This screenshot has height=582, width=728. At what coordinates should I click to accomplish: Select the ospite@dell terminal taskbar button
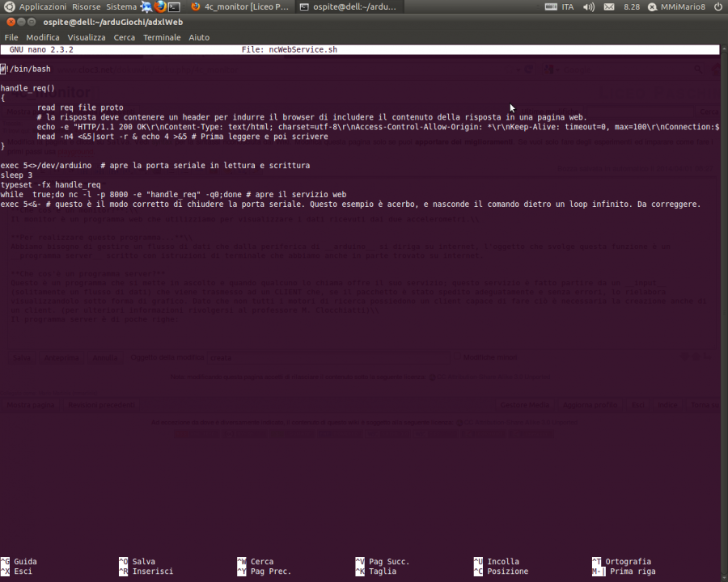pyautogui.click(x=349, y=6)
